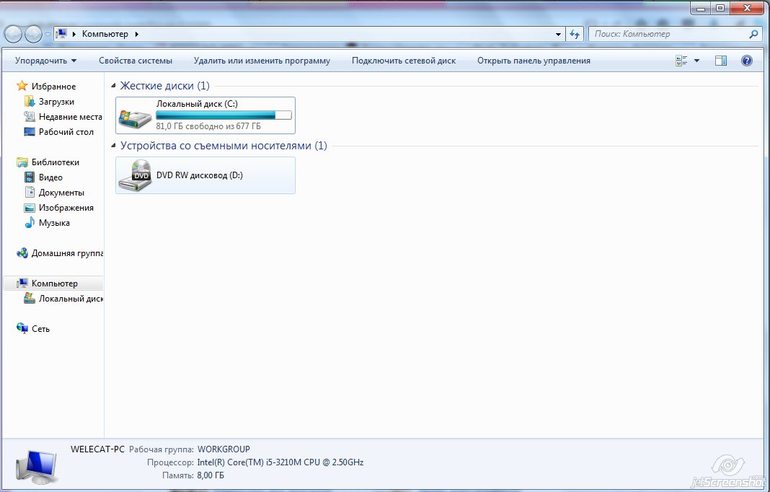Open the view options dropdown arrow
Image resolution: width=770 pixels, height=492 pixels.
[x=697, y=61]
